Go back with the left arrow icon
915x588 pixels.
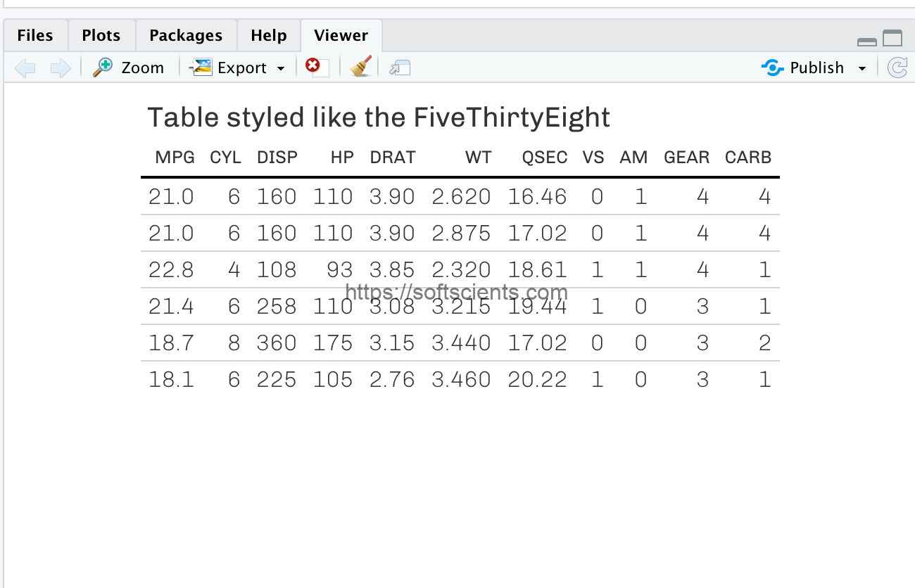click(x=25, y=68)
